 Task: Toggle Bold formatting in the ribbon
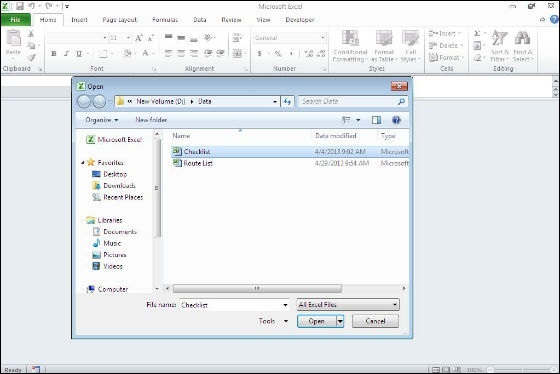point(54,54)
